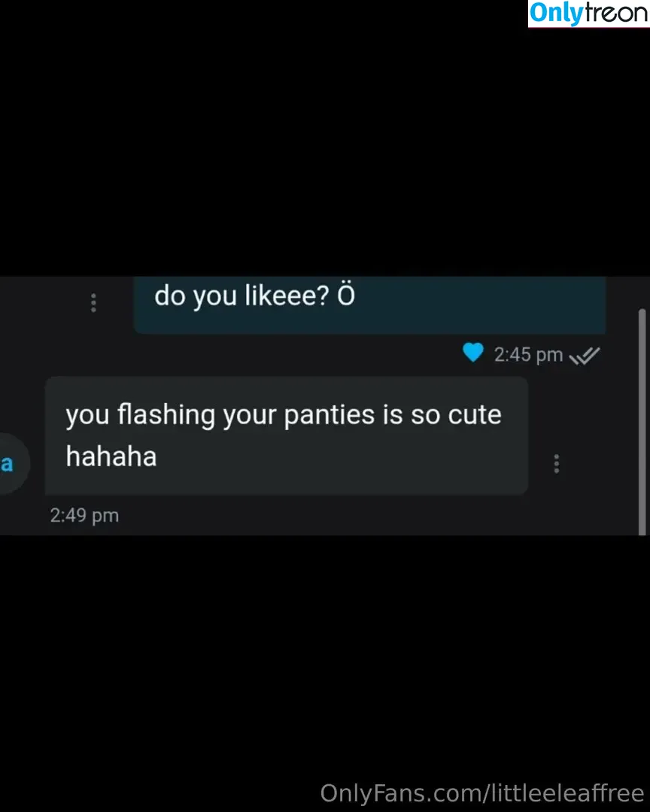Click the 2:49 pm timestamp
This screenshot has width=650, height=812.
[x=84, y=516]
